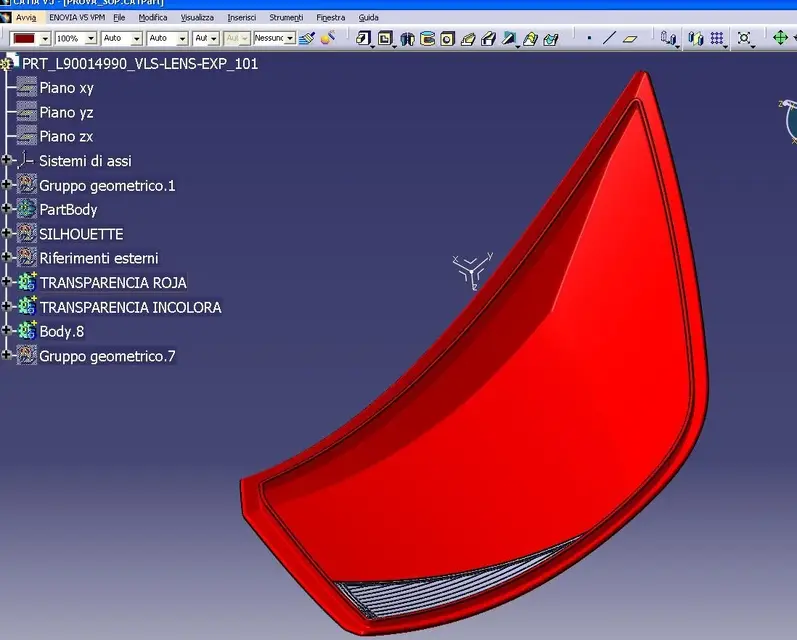Open the Nessuno layer dropdown
Viewport: 797px width, 640px height.
(290, 38)
